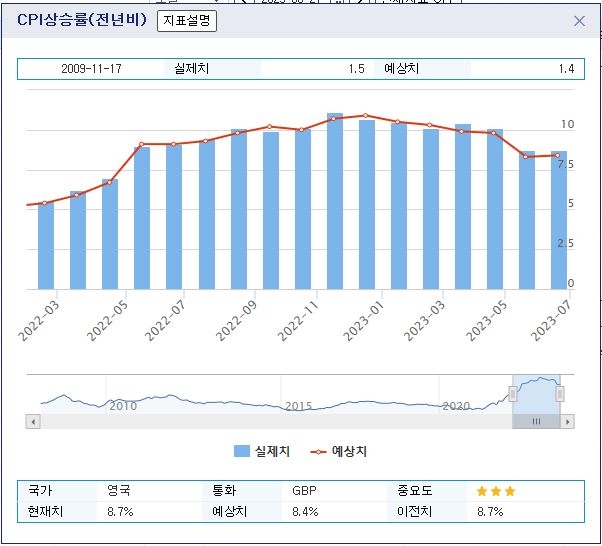Click the y-axis label 10

pos(567,124)
